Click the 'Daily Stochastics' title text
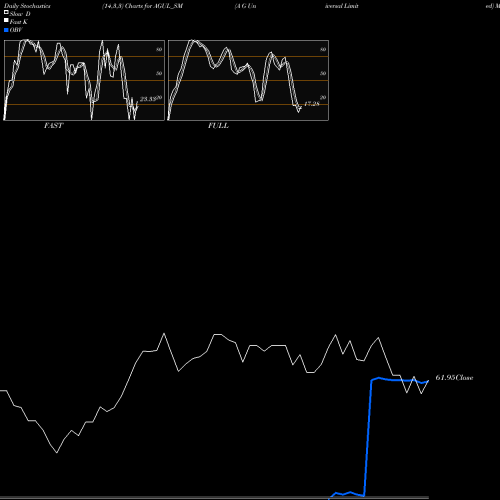The width and height of the screenshot is (500, 500). coord(27,6)
